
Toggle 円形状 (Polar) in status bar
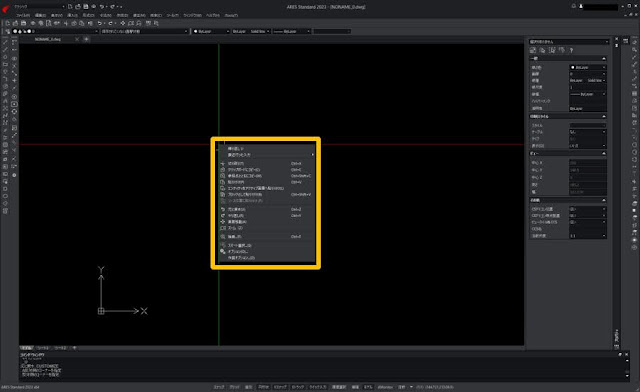click(x=263, y=387)
